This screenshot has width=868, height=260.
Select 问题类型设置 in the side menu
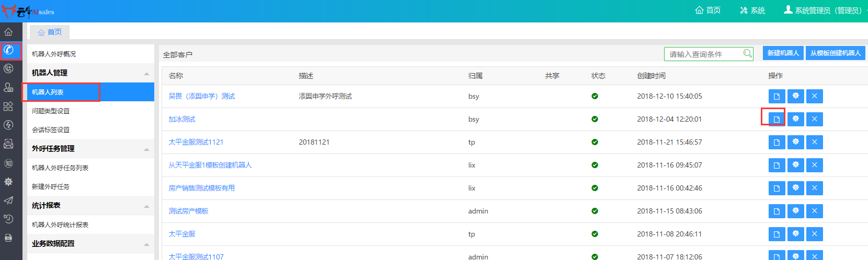(x=51, y=111)
